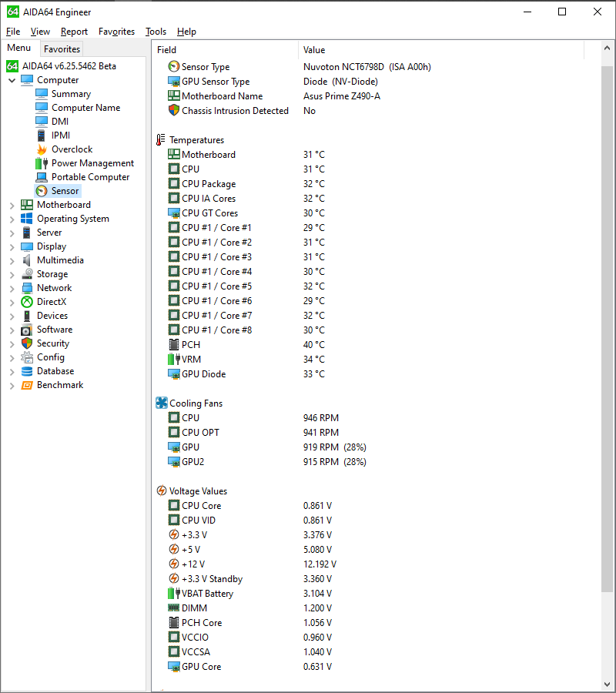Image resolution: width=616 pixels, height=693 pixels.
Task: Click the Overclock flame icon
Action: 42,149
